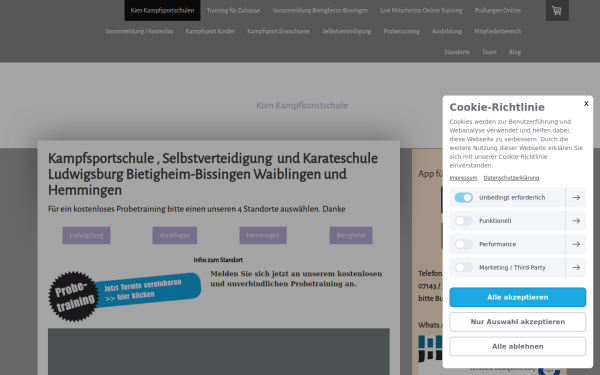Open Voranmeldung / Kostenlos menu item
This screenshot has width=600, height=375.
pos(139,31)
